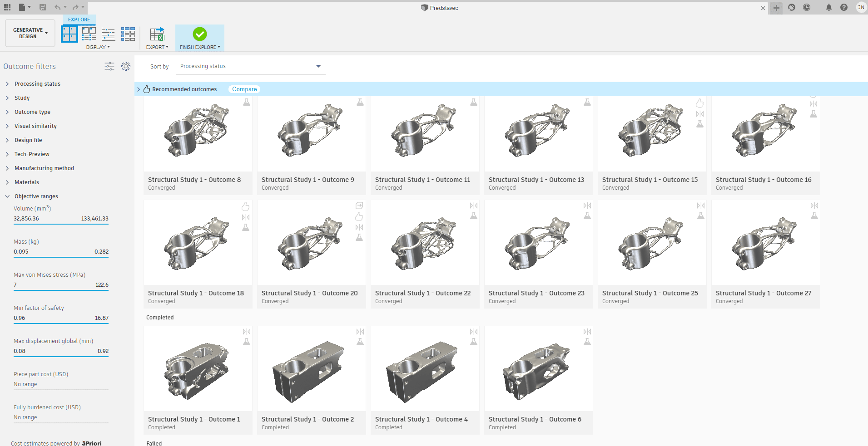Image resolution: width=868 pixels, height=446 pixels.
Task: Click the Save disk icon
Action: 43,7
